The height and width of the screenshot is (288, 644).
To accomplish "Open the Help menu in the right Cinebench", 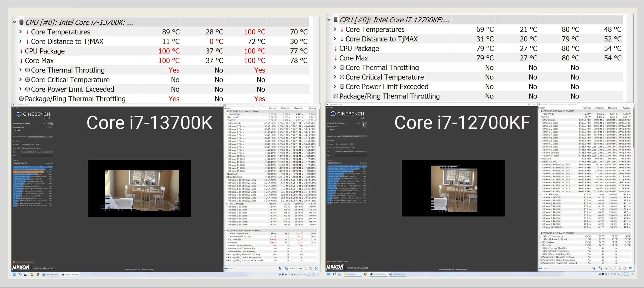I will [332, 107].
